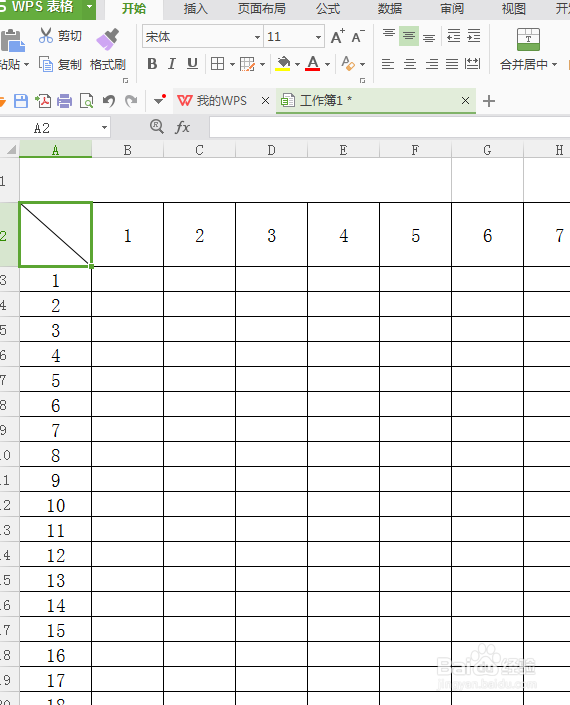570x705 pixels.
Task: Click the Merge and Center (合并居中) icon
Action: click(x=528, y=40)
